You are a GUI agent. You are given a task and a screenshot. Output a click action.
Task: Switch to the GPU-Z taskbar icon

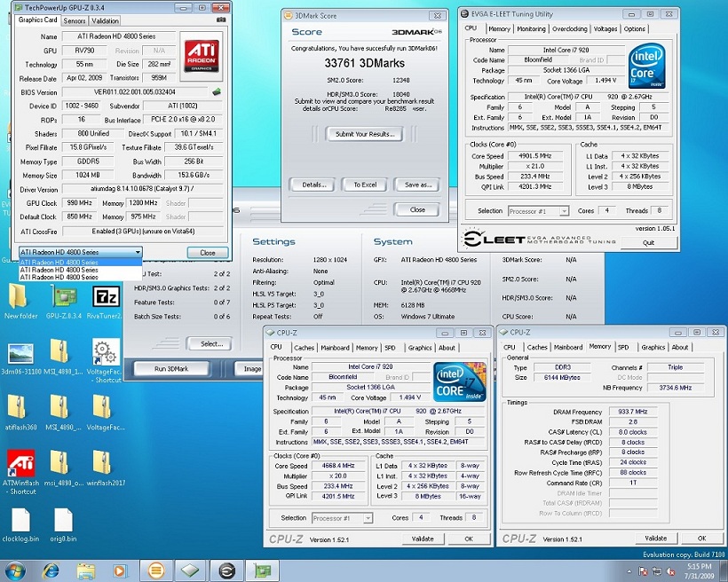pos(262,570)
